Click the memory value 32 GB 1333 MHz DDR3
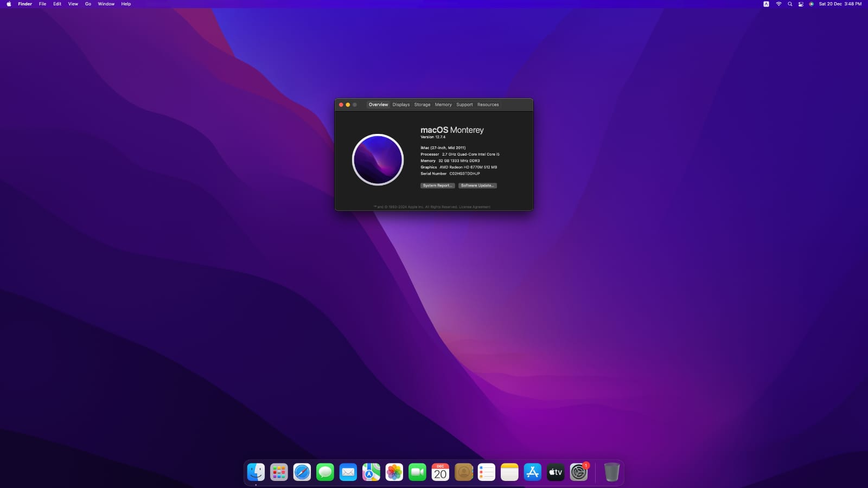The image size is (868, 488). (x=459, y=160)
